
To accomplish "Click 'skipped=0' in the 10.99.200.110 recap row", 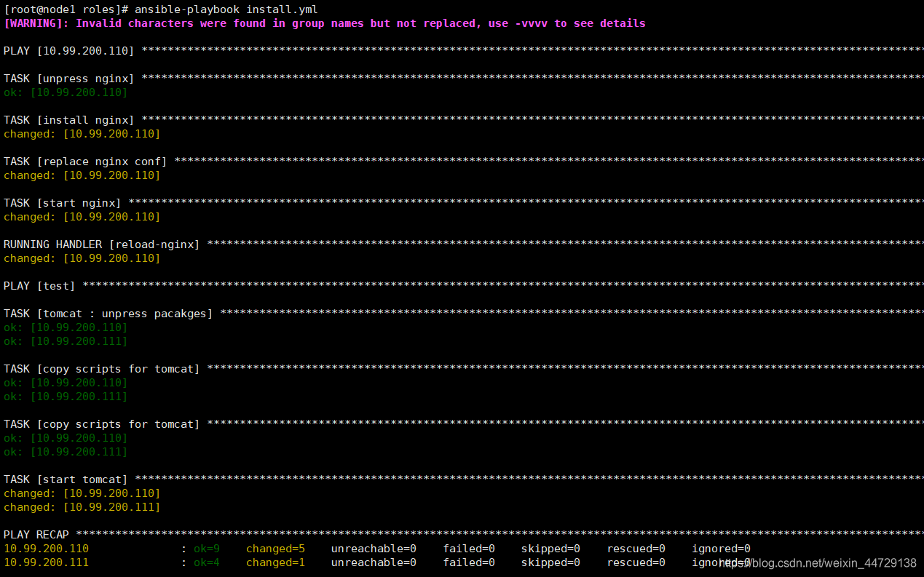I will click(x=550, y=549).
